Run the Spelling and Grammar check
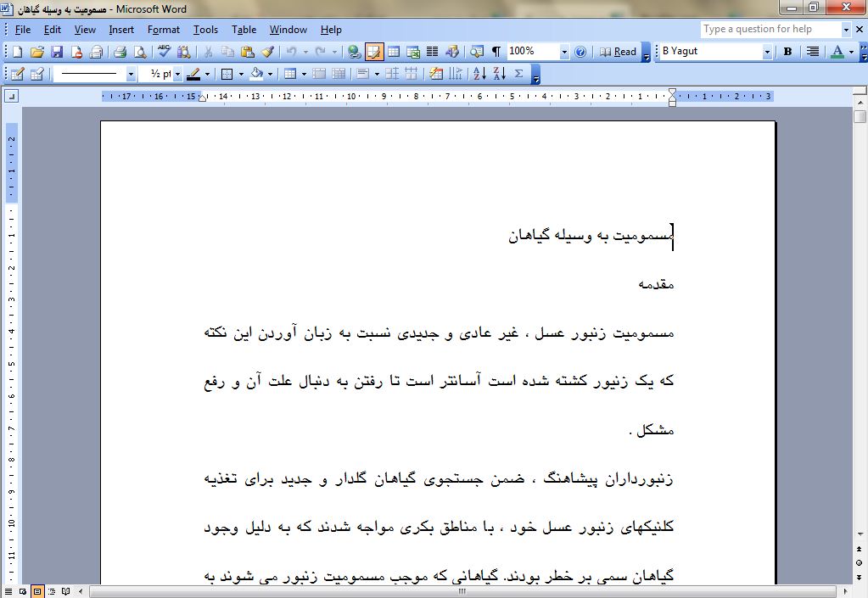Image resolution: width=868 pixels, height=598 pixels. coord(164,52)
